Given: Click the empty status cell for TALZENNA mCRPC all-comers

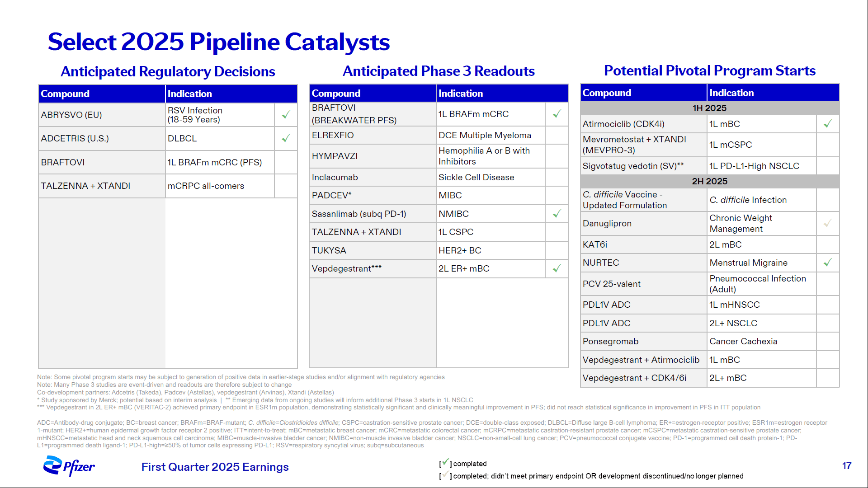Looking at the screenshot, I should [x=286, y=186].
